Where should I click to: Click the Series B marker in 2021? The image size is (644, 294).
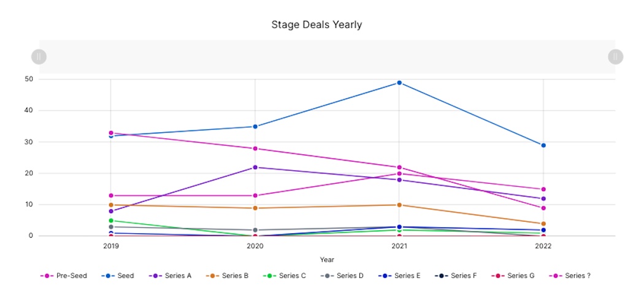pos(399,205)
